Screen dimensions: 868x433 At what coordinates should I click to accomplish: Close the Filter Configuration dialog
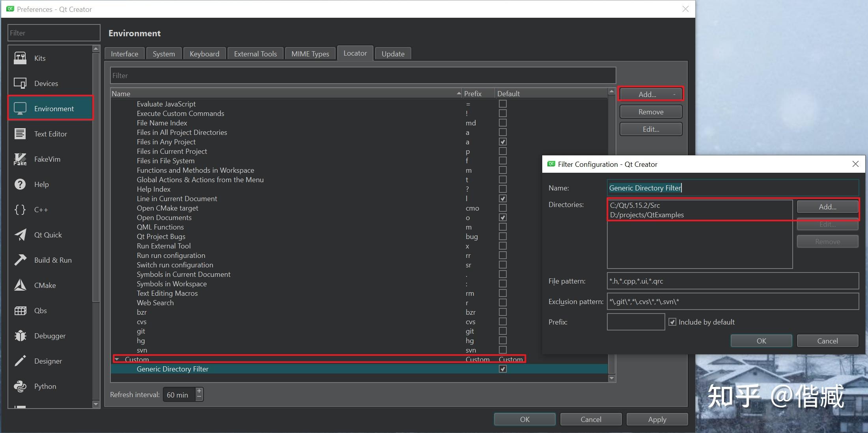click(855, 164)
